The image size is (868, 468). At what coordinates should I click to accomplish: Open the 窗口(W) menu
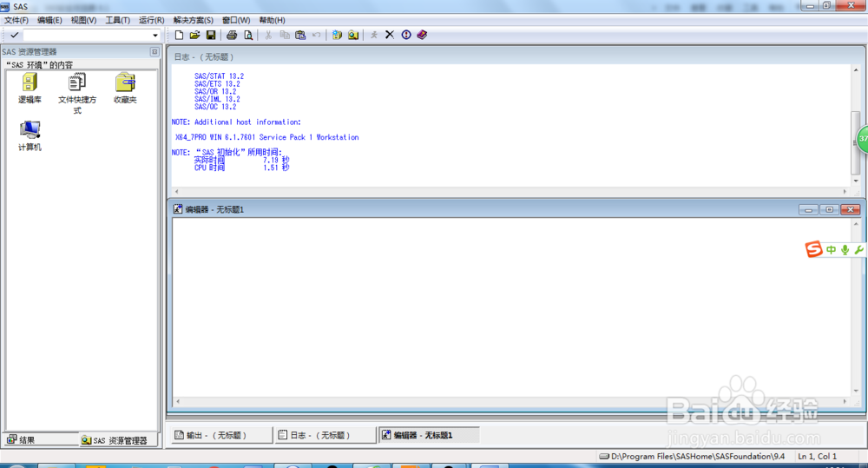click(x=236, y=20)
